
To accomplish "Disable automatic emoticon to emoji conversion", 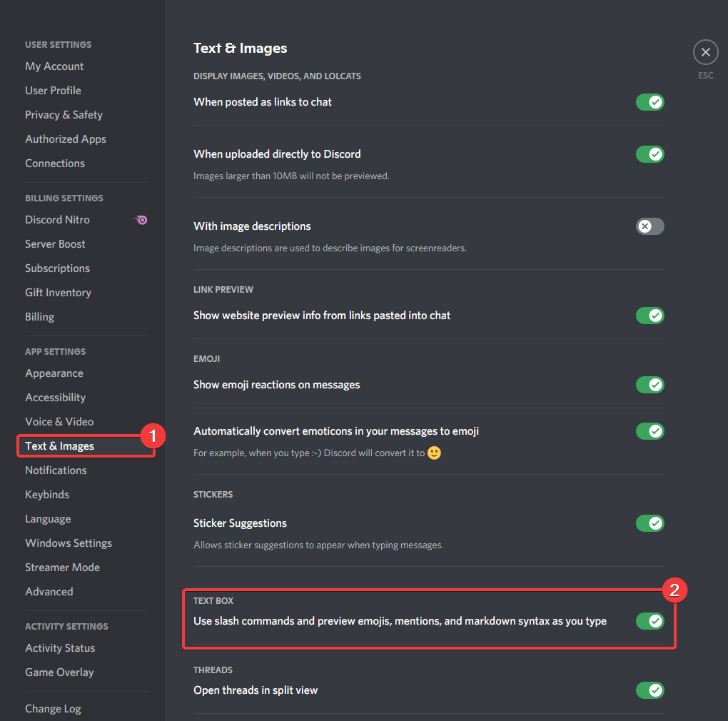I will [x=649, y=431].
